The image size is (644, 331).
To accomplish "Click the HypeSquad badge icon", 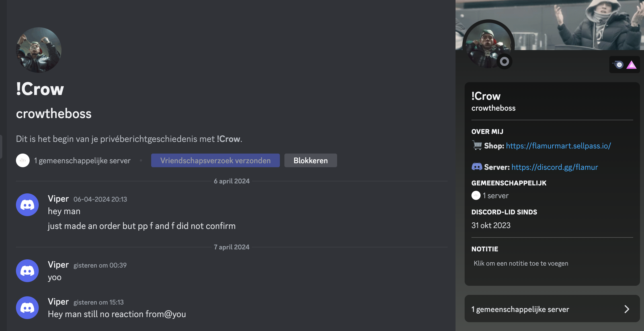I will coord(618,65).
